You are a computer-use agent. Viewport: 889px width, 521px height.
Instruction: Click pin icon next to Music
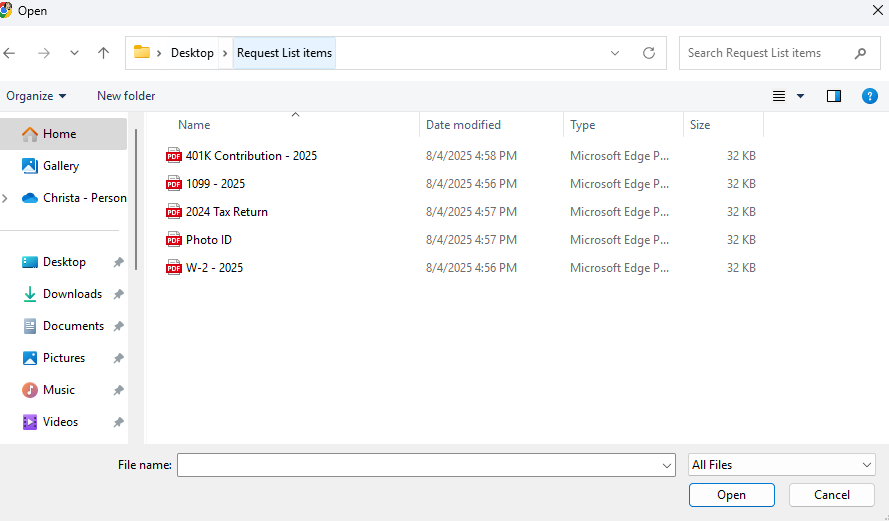pos(118,391)
